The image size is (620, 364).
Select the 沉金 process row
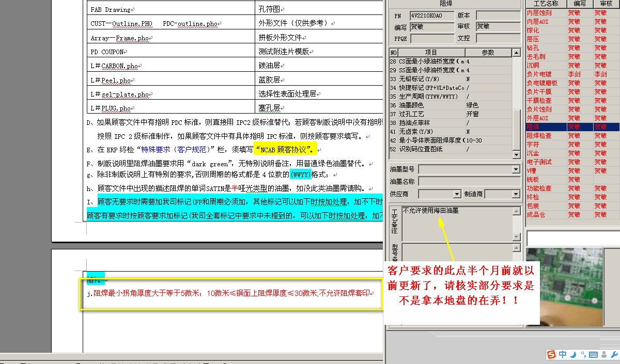pos(572,153)
